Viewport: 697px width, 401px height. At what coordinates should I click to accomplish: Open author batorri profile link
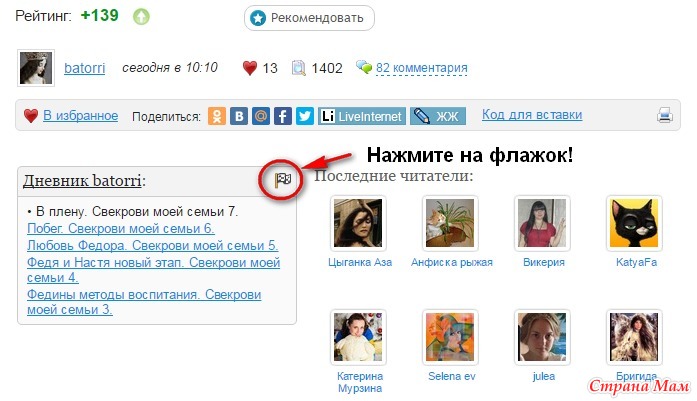(84, 68)
